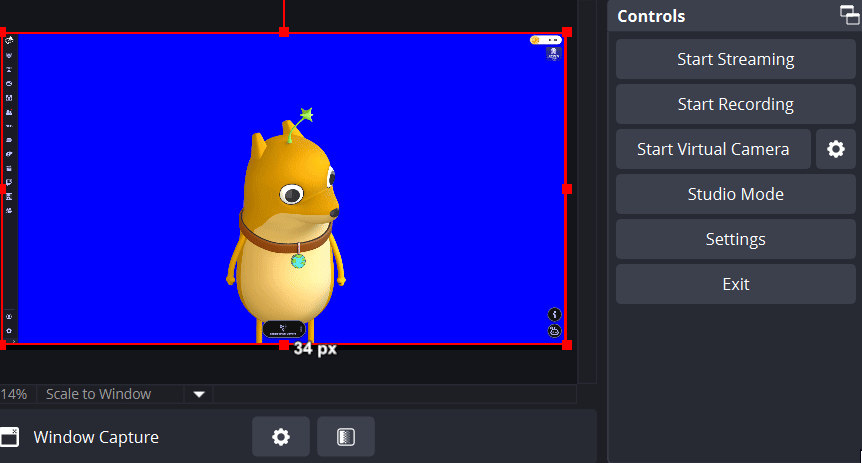Open Window Capture source properties gear
The width and height of the screenshot is (862, 463).
point(281,437)
